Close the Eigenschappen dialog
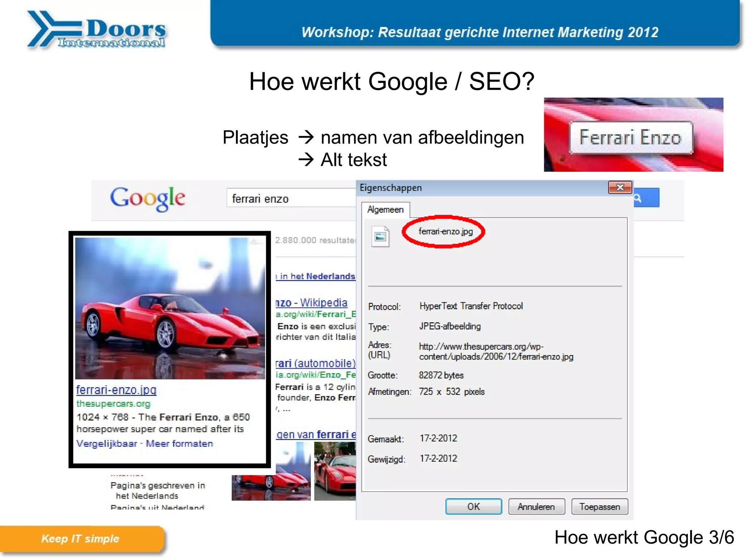Screen dimensions: 747x560 (620, 187)
